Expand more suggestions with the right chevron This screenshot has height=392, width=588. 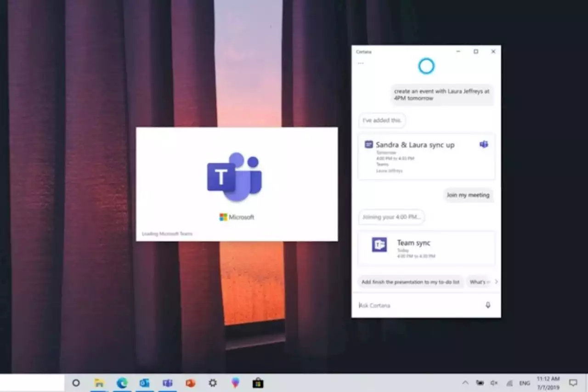click(496, 282)
